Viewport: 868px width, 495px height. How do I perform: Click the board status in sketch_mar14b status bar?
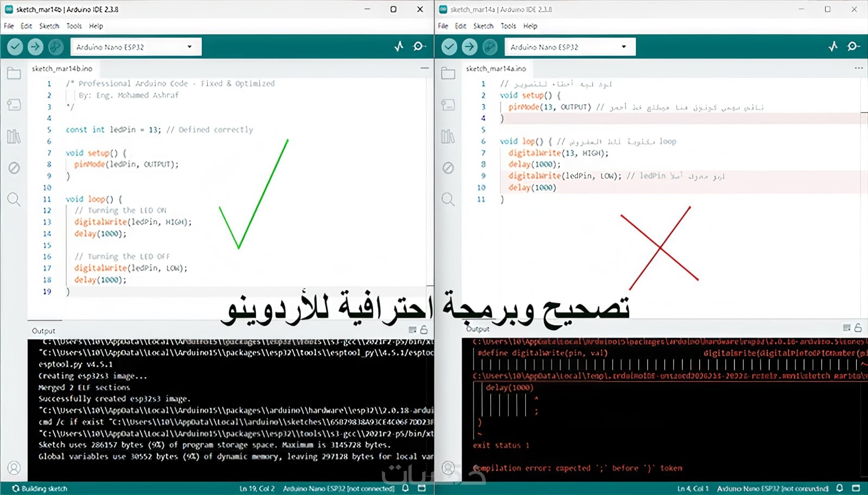(x=339, y=488)
